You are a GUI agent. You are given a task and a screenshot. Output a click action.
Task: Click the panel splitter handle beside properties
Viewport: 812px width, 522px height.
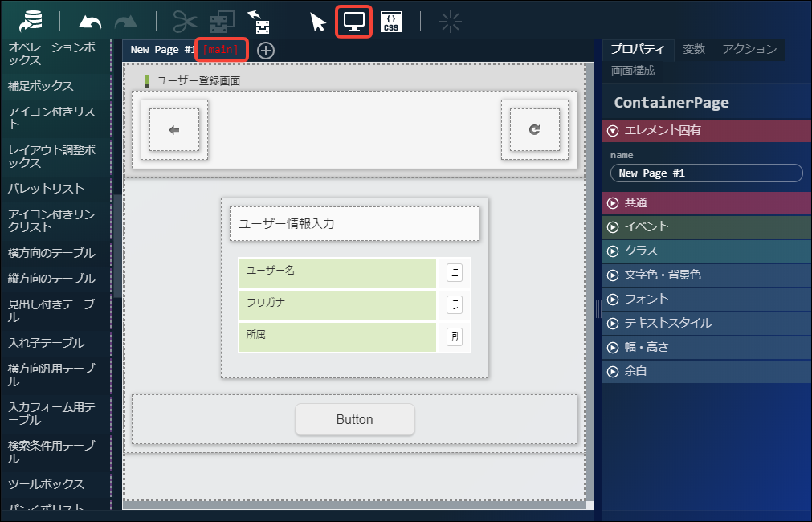598,308
